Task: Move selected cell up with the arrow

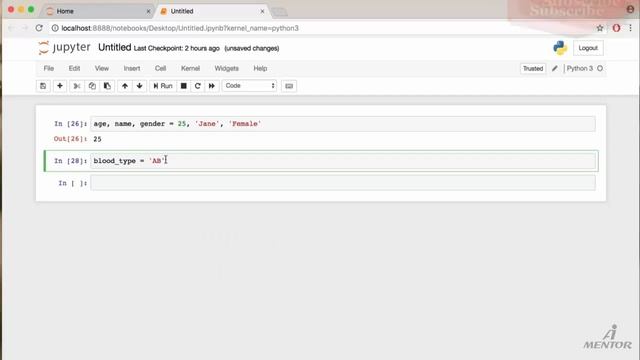Action: [125, 86]
